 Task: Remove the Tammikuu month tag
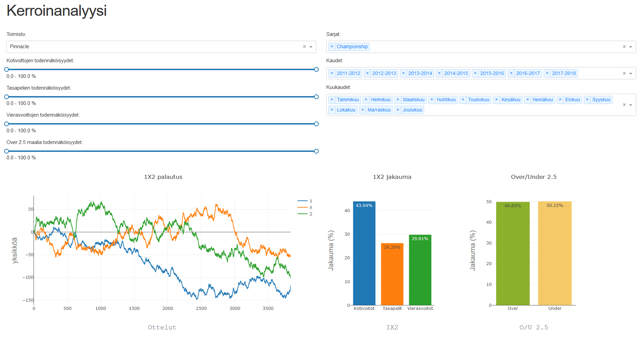pos(332,100)
